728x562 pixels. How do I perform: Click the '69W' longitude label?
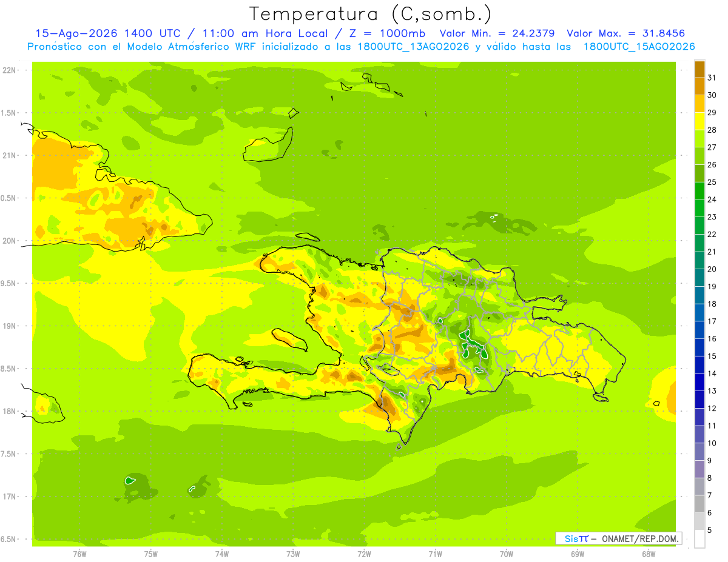578,554
